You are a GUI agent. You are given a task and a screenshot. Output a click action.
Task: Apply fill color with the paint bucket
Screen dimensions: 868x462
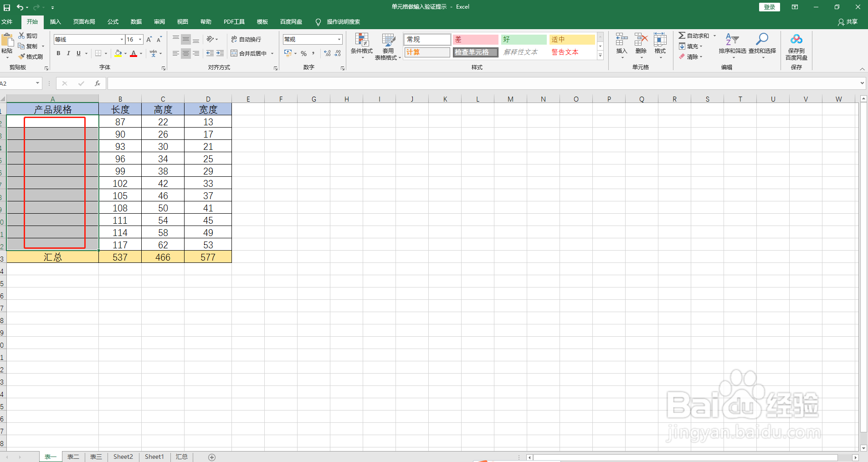tap(118, 53)
